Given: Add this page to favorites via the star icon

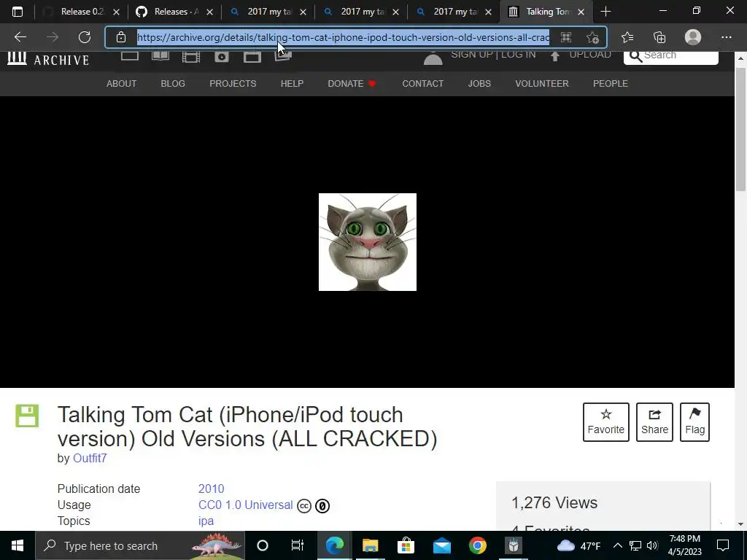Looking at the screenshot, I should click(x=592, y=37).
